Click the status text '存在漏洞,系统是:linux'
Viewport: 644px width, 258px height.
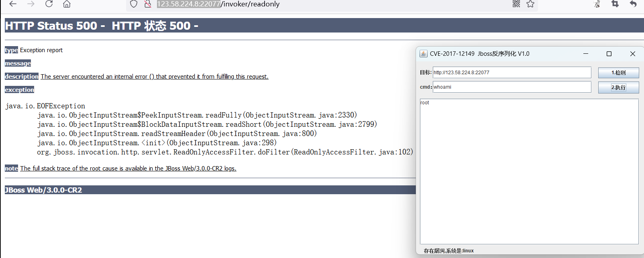449,251
